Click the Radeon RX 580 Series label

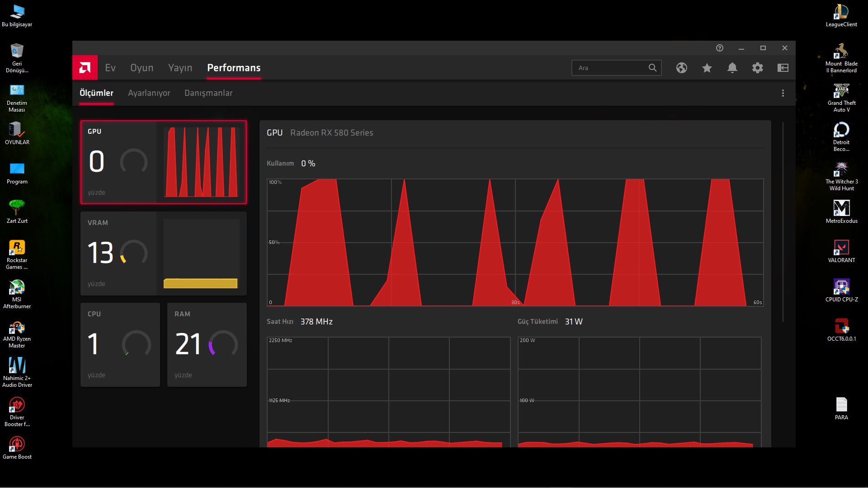[x=331, y=133]
